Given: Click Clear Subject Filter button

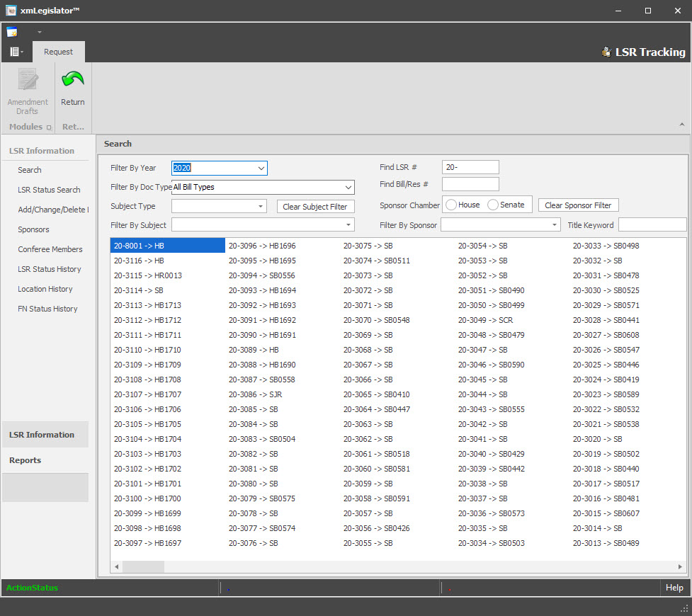Looking at the screenshot, I should coord(315,207).
